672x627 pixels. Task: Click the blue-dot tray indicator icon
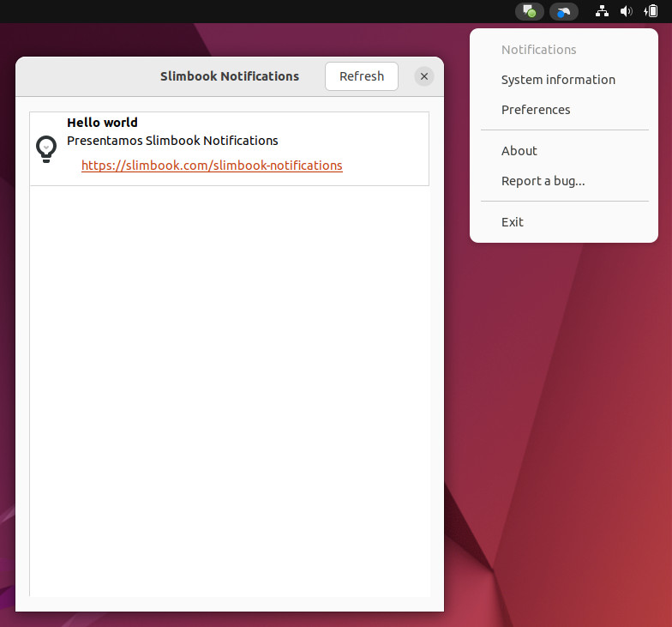[563, 12]
